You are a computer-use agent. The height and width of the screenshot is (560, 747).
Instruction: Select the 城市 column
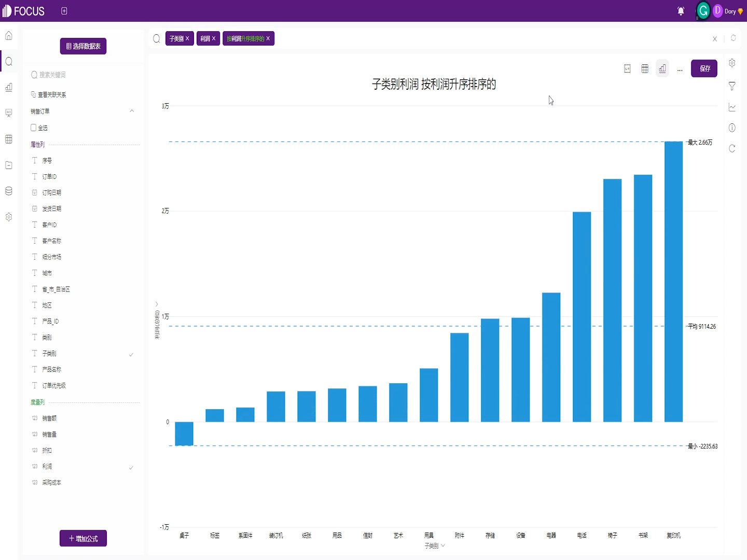click(47, 273)
